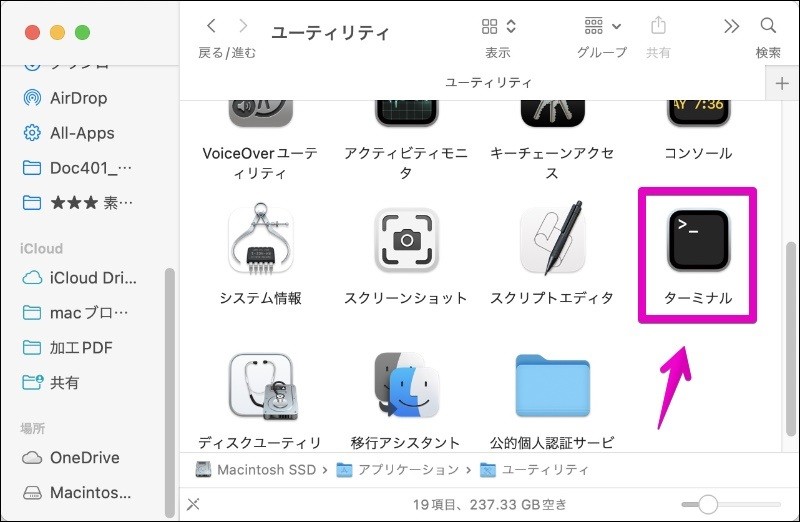This screenshot has width=800, height=522.
Task: Select the スクリプトエディタ app icon
Action: click(552, 238)
